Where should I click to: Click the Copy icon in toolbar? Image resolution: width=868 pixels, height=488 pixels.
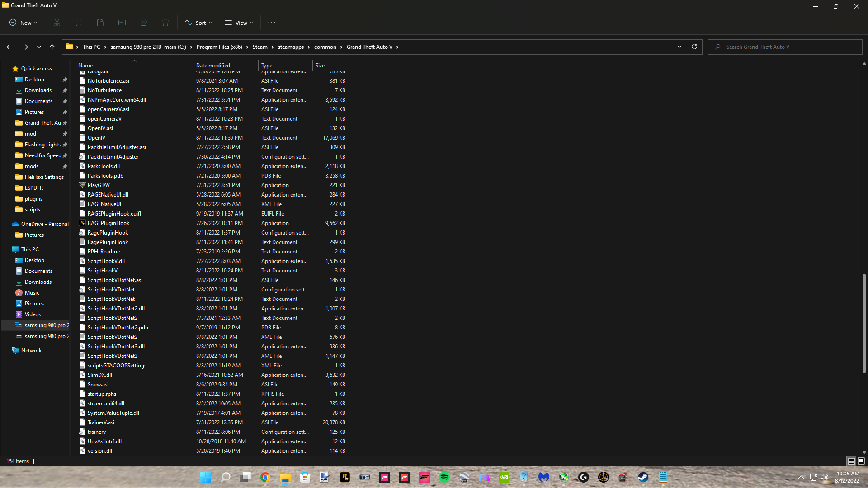[79, 23]
